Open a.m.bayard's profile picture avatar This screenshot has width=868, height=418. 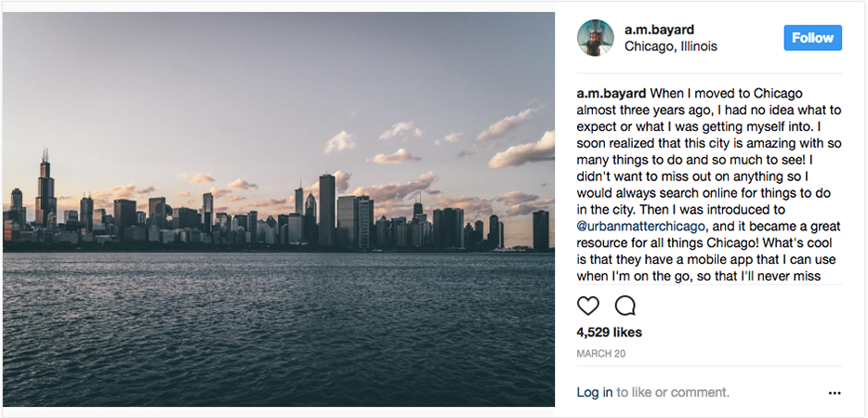tap(595, 38)
